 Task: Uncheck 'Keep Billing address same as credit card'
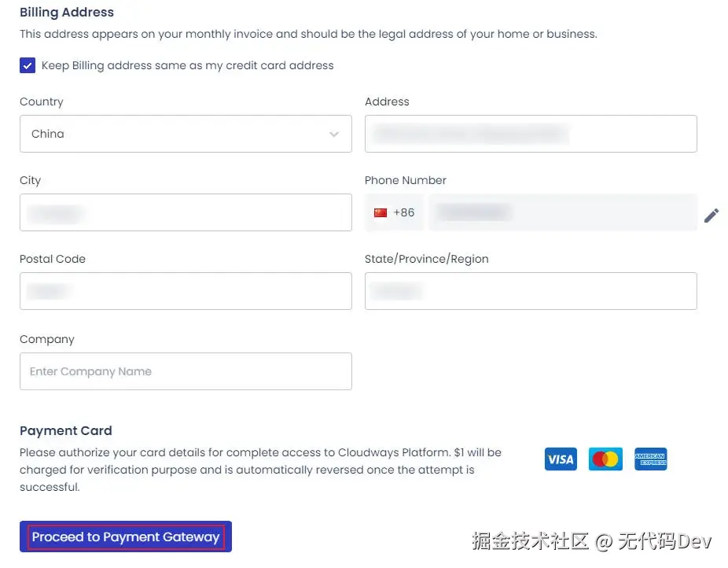tap(28, 66)
